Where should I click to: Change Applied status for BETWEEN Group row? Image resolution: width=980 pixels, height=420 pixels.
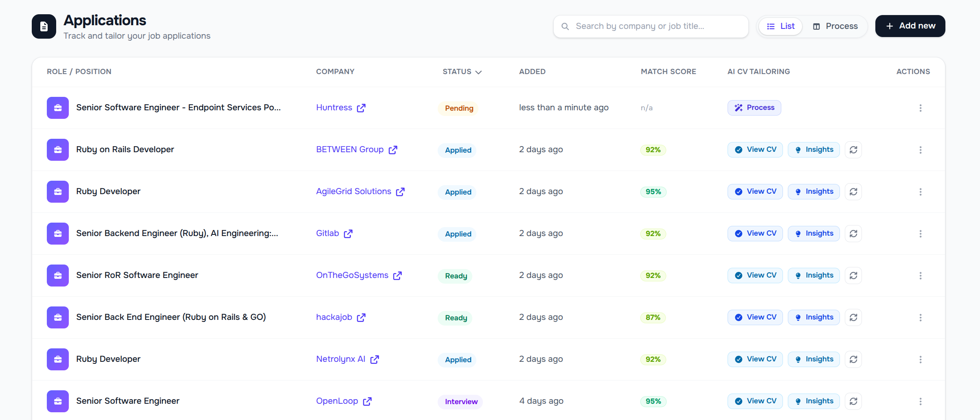458,150
